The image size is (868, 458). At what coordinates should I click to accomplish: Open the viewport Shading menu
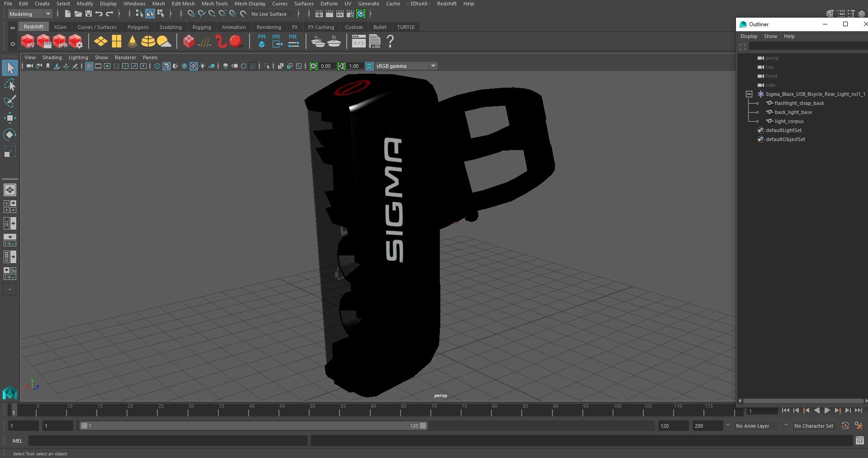52,57
